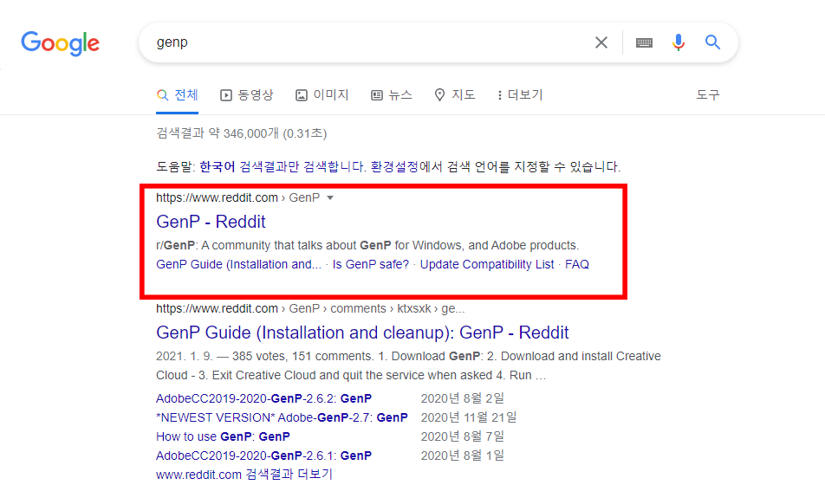This screenshot has width=825, height=504.
Task: Open Update Compatibility List sitelink
Action: pyautogui.click(x=487, y=264)
